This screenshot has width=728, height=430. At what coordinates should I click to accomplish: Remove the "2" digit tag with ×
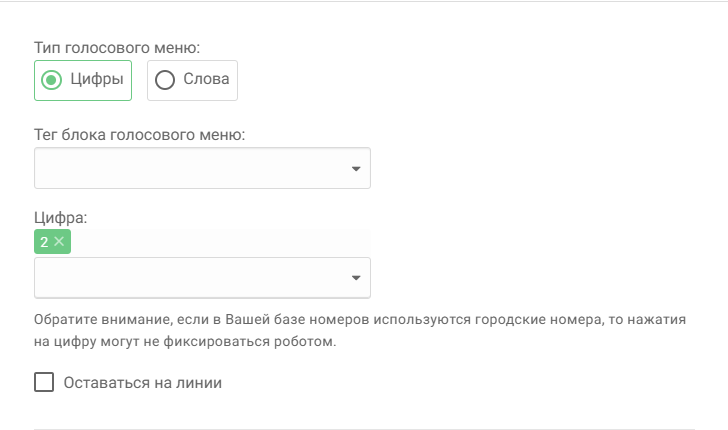click(x=60, y=241)
